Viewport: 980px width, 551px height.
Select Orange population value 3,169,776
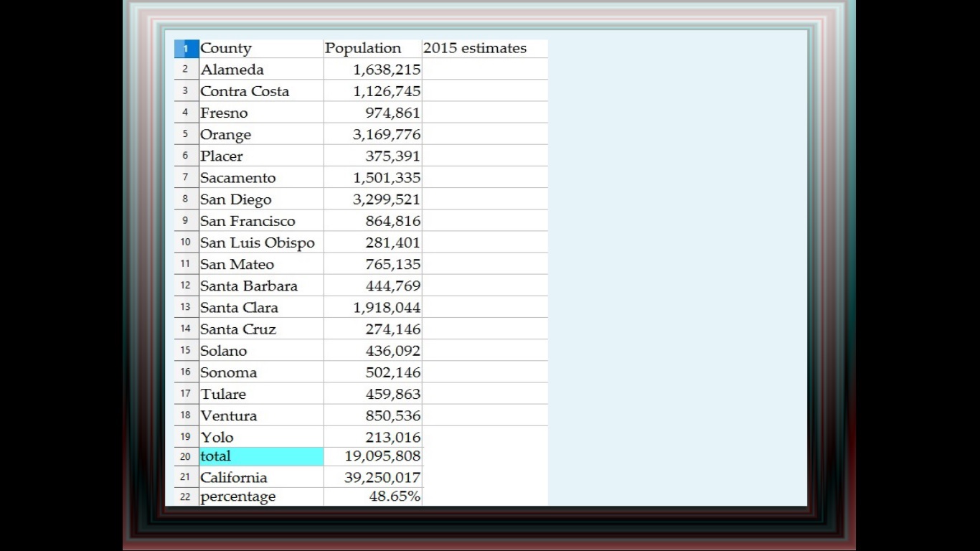coord(386,135)
